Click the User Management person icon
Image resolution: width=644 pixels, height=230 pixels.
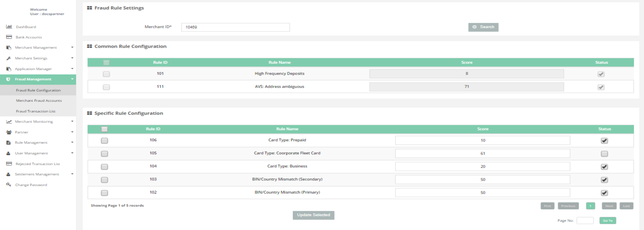pos(8,153)
